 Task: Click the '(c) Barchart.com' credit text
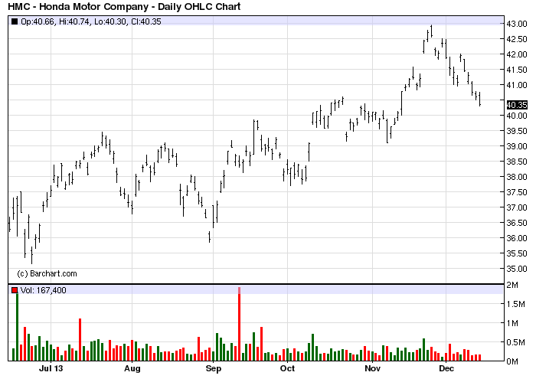(x=47, y=273)
